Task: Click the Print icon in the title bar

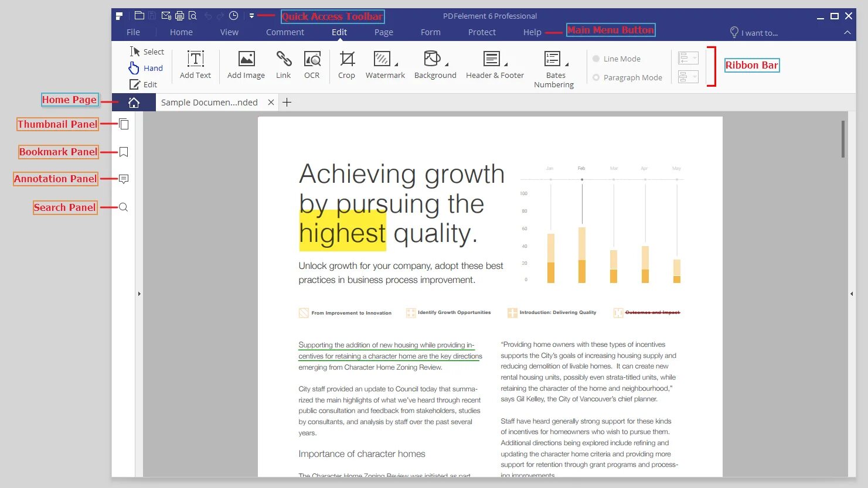Action: (x=179, y=16)
